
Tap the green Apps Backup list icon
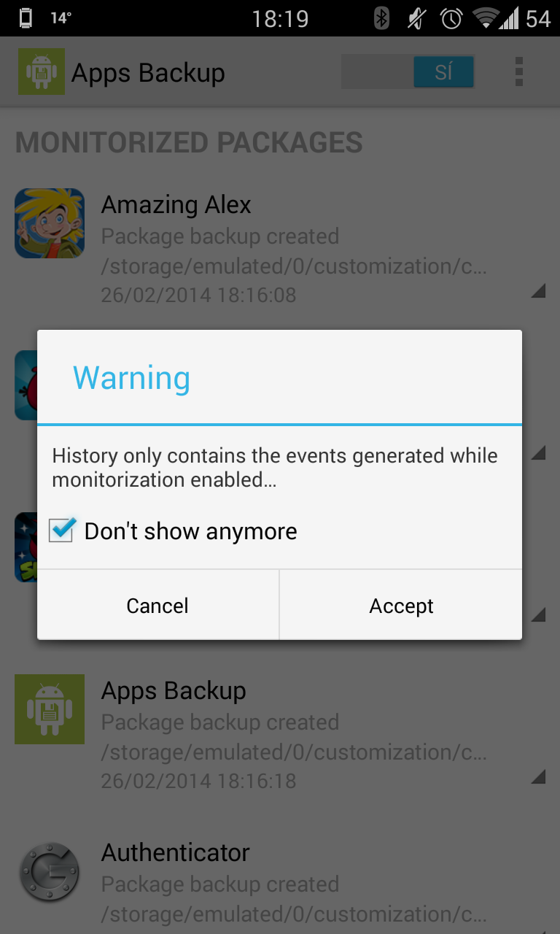50,709
